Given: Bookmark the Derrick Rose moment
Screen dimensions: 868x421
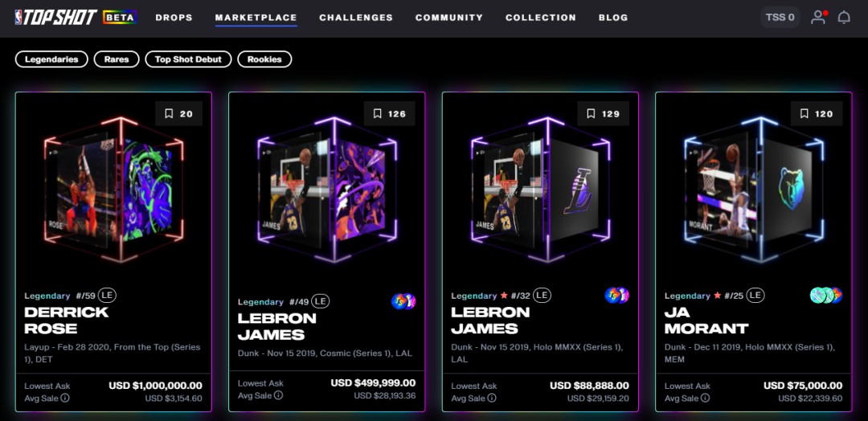Looking at the screenshot, I should click(178, 114).
